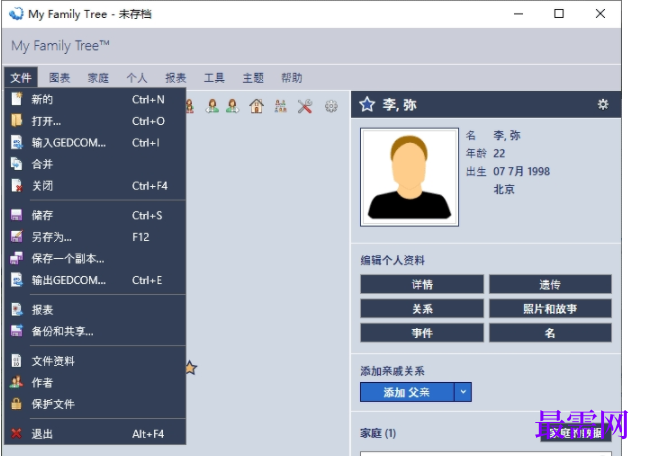This screenshot has width=647, height=456.
Task: Choose 备份和共享... menu entry
Action: (x=95, y=331)
